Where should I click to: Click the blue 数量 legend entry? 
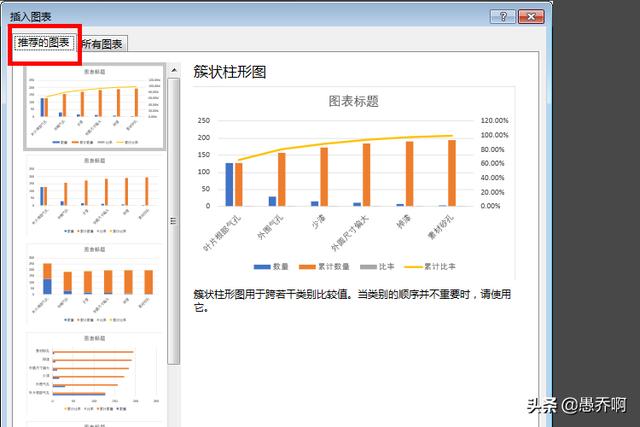click(275, 267)
